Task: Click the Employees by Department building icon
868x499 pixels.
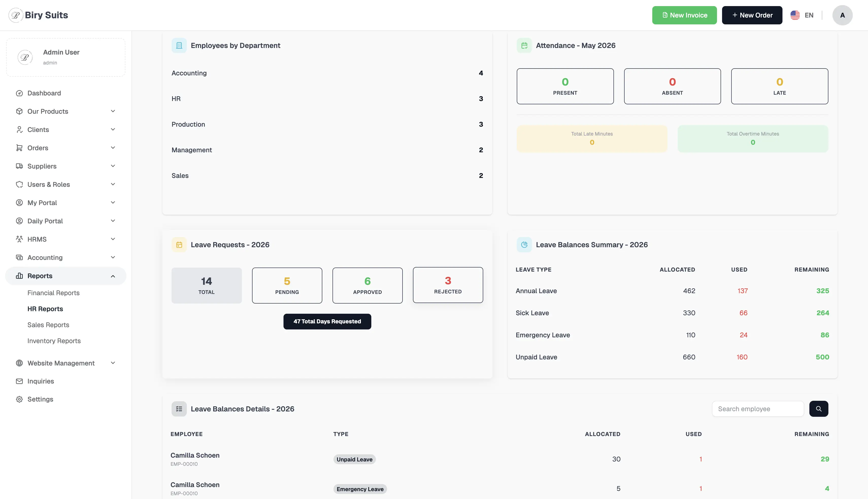Action: [179, 46]
